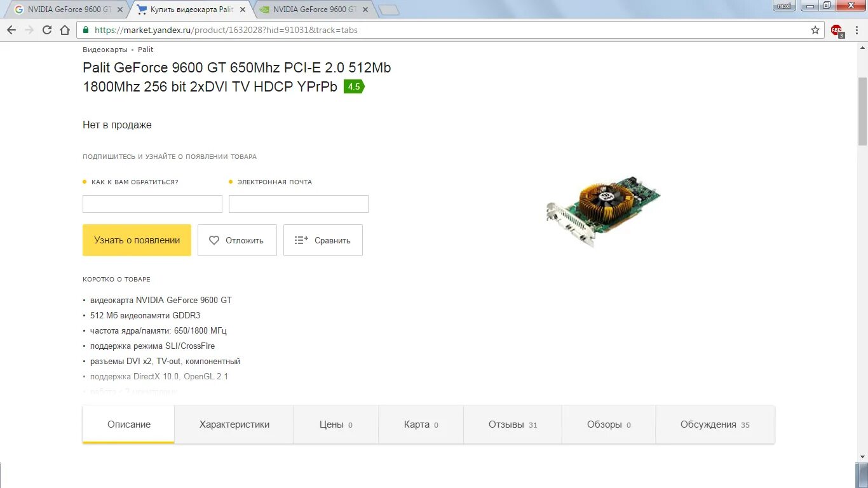Click the noxi user profile button

coord(784,6)
